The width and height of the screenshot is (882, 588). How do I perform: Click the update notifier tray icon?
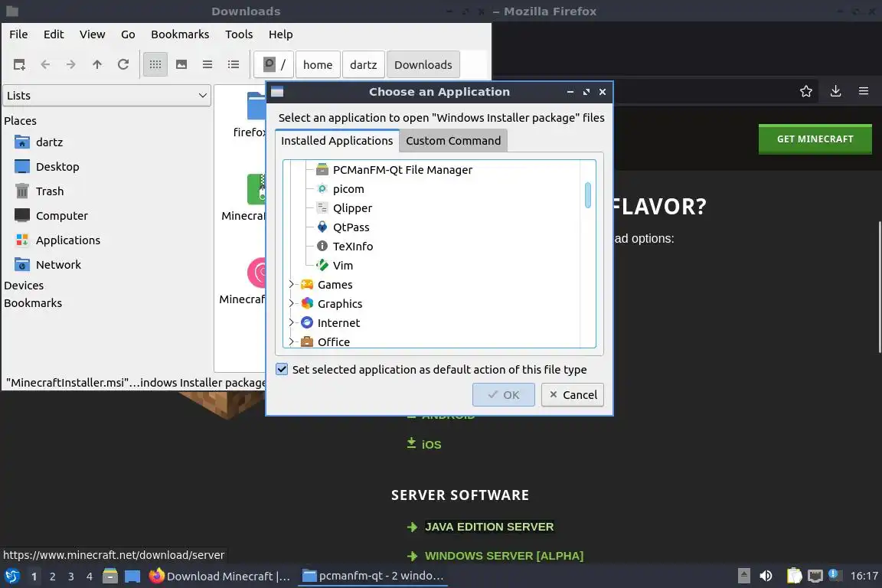tap(835, 575)
